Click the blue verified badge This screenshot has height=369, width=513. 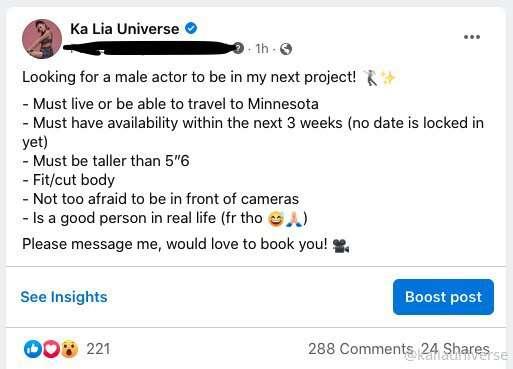coord(191,28)
